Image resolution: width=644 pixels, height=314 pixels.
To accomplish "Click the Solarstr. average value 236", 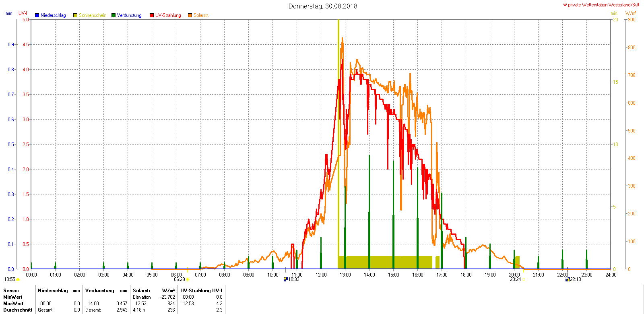I will pos(171,310).
